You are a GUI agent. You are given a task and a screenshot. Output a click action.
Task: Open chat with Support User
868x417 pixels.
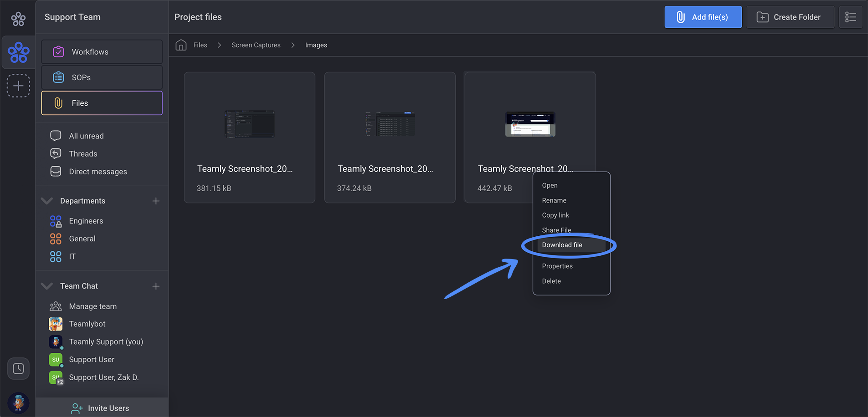point(82,360)
